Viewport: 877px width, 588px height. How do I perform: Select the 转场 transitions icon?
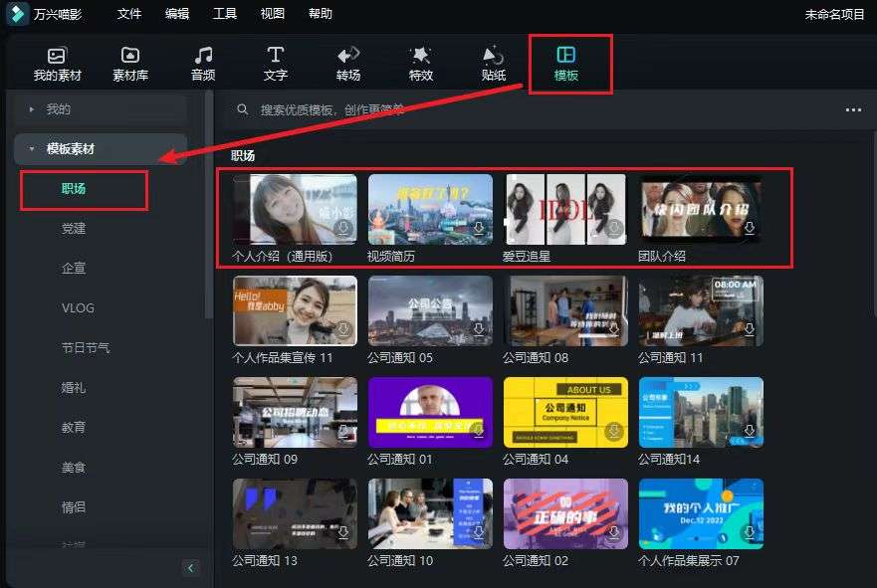pos(348,63)
